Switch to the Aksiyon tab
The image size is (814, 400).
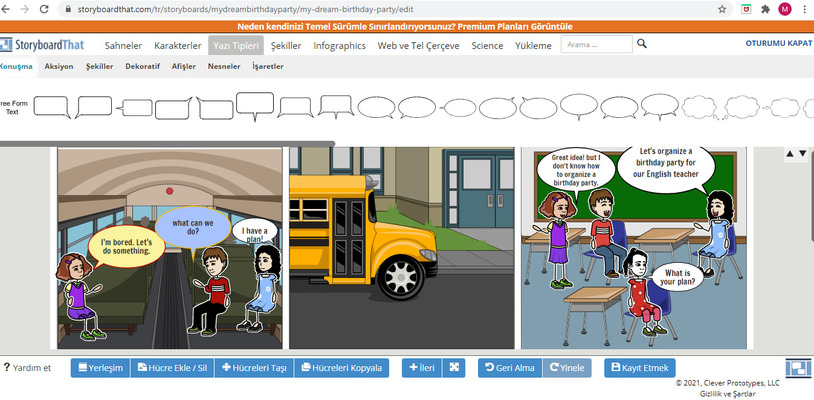(x=59, y=66)
